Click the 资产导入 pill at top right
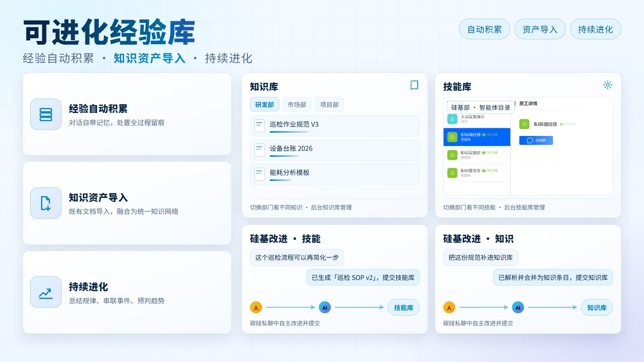The width and height of the screenshot is (644, 362). [x=540, y=29]
